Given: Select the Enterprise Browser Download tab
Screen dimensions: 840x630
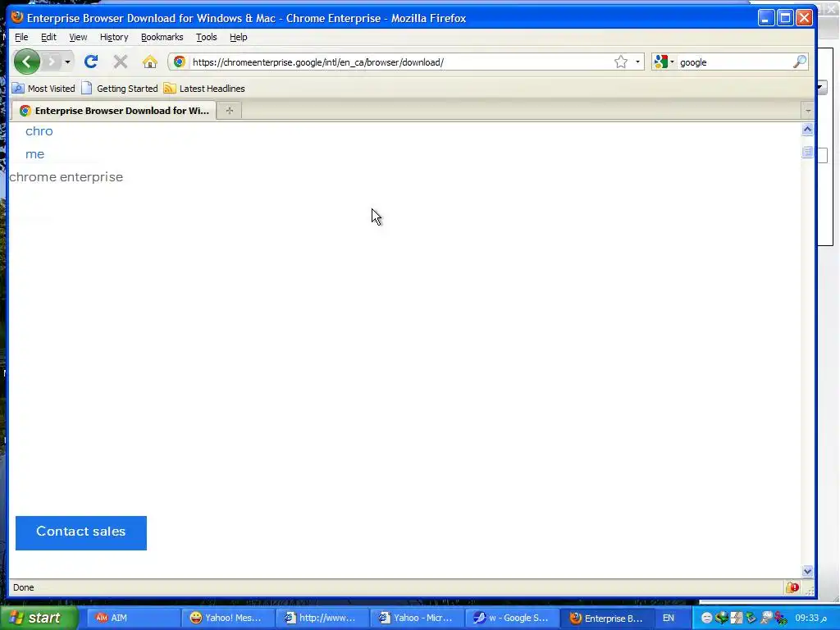Looking at the screenshot, I should (x=113, y=111).
